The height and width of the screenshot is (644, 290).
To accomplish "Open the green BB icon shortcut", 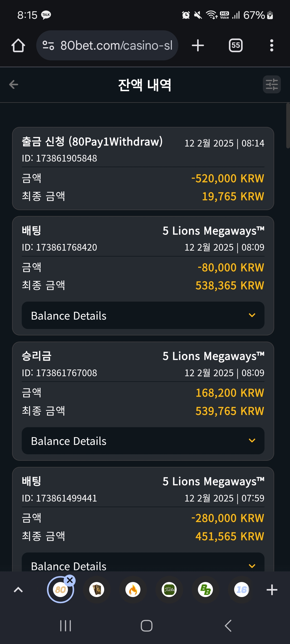I will [205, 590].
